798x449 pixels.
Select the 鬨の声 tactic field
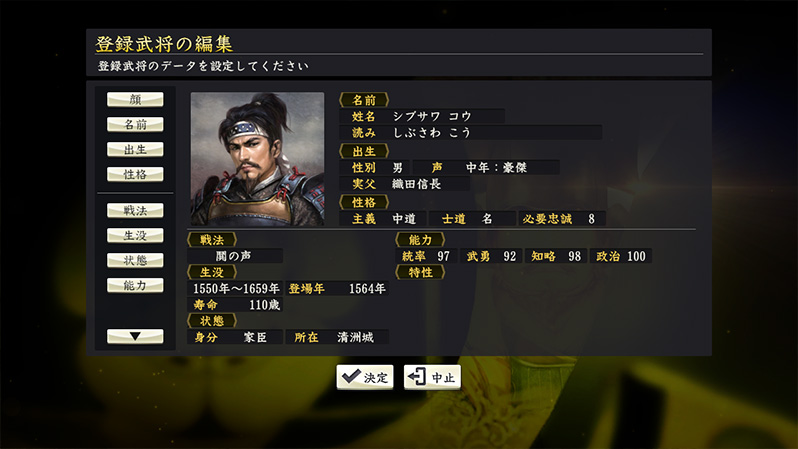pos(235,256)
